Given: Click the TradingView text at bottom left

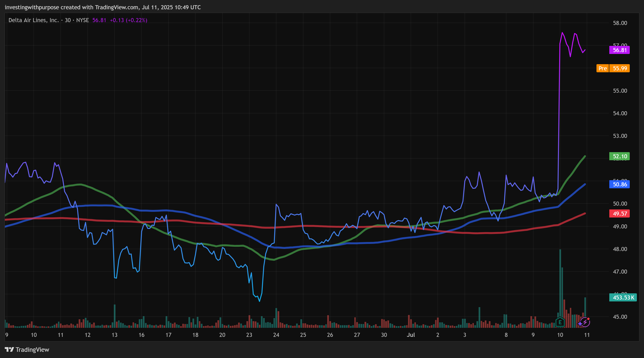Looking at the screenshot, I should click(x=32, y=349).
